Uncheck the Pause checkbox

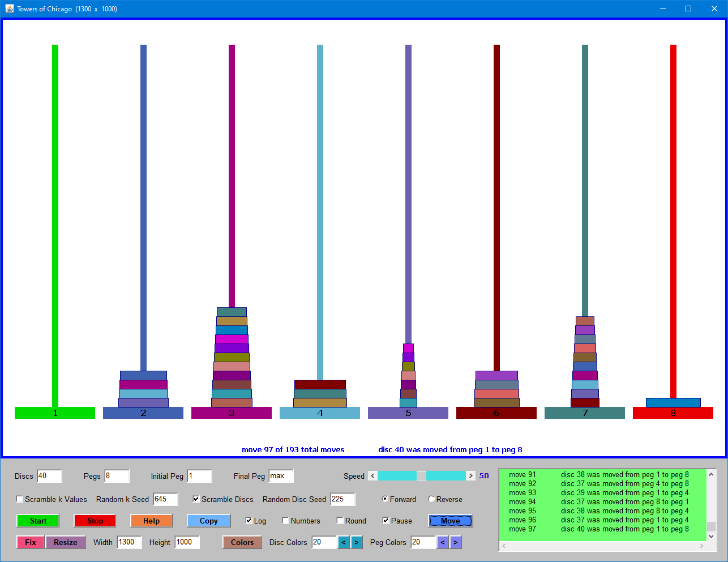click(x=386, y=521)
